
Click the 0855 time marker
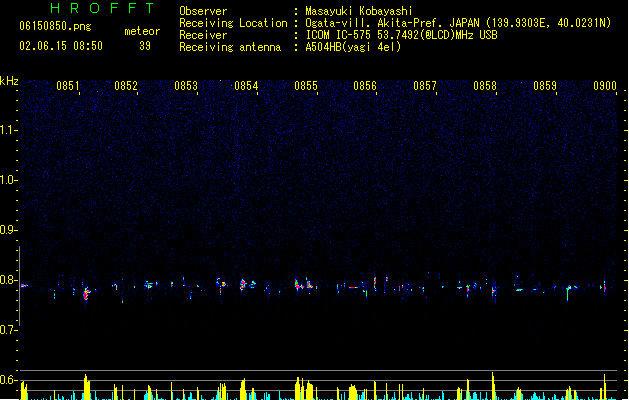[306, 86]
